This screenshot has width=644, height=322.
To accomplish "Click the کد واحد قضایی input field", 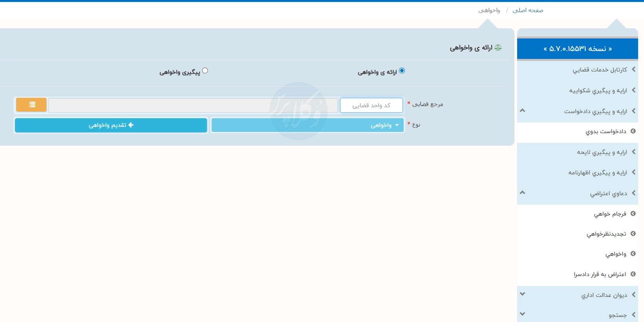I will pos(371,105).
